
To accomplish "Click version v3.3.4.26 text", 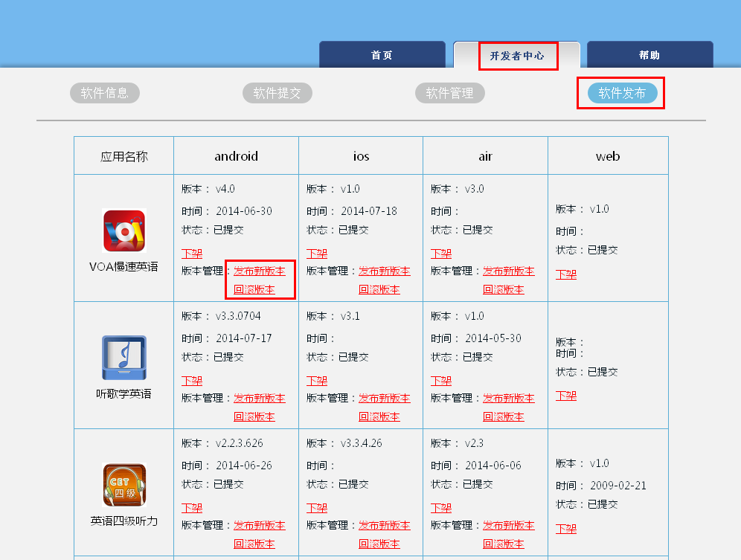I will pyautogui.click(x=361, y=443).
